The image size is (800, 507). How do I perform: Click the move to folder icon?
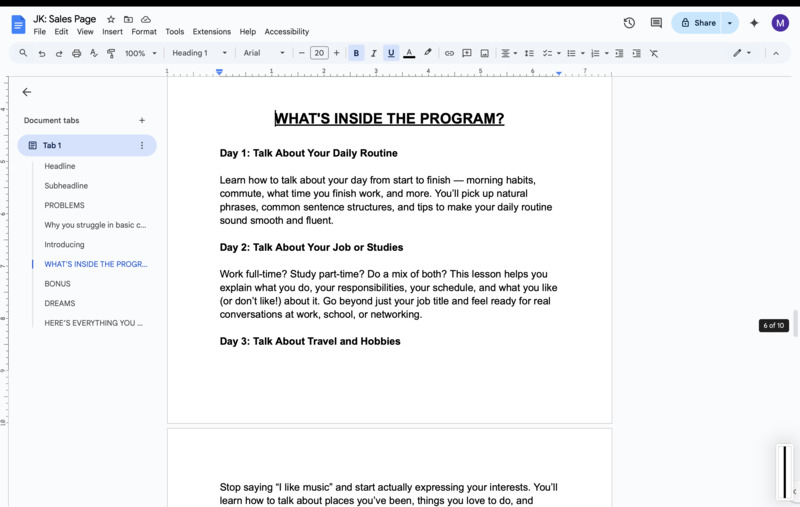tap(128, 19)
